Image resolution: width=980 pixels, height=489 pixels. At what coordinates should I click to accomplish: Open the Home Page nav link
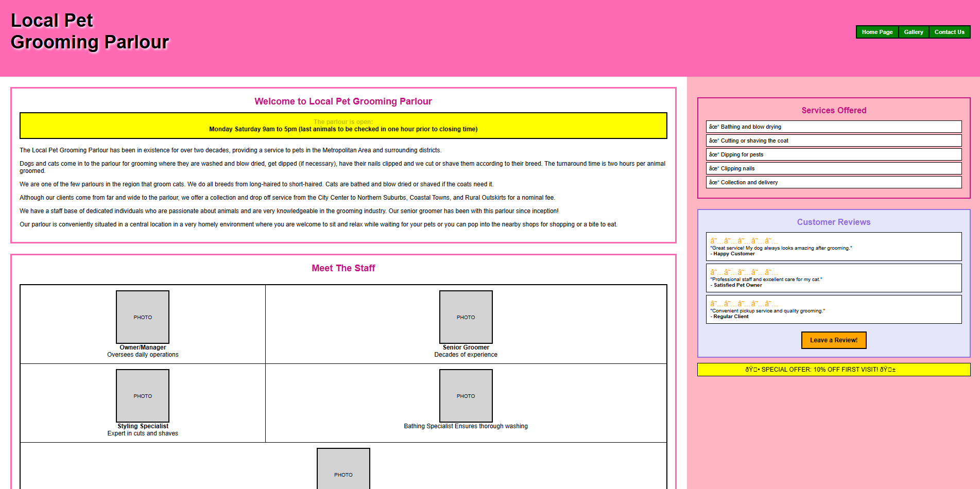[877, 32]
